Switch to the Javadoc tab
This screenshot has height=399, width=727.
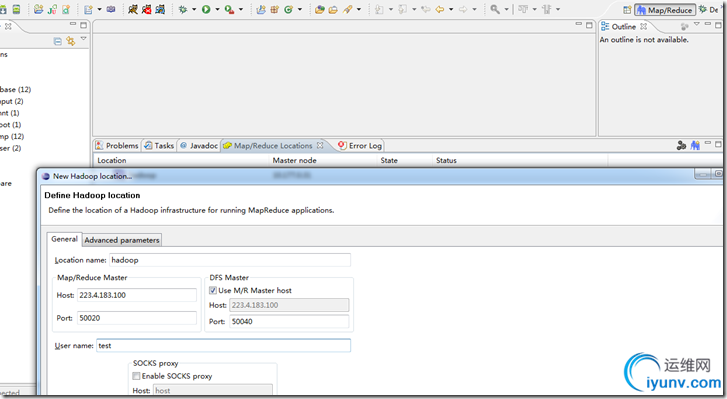click(199, 146)
